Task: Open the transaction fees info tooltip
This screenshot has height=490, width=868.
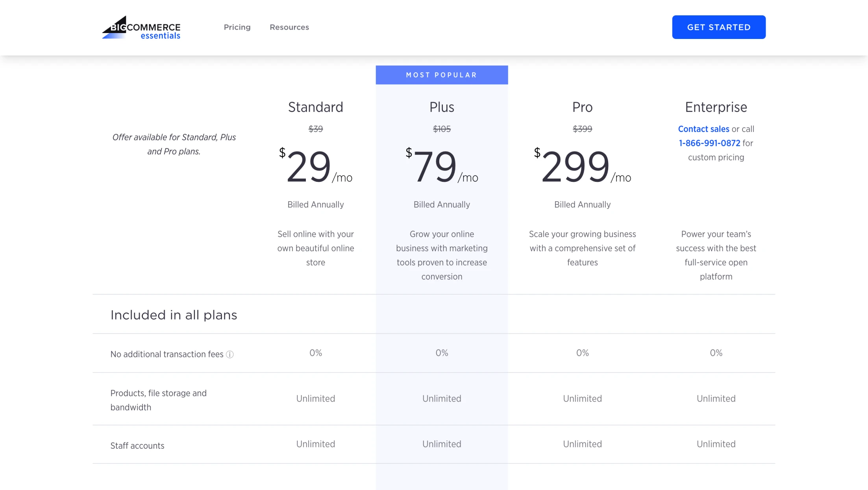Action: (x=230, y=354)
